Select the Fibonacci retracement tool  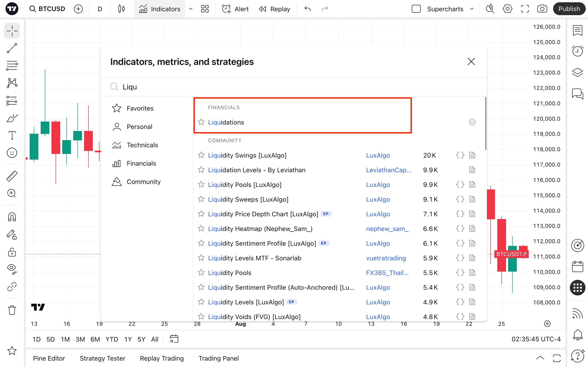coord(12,66)
